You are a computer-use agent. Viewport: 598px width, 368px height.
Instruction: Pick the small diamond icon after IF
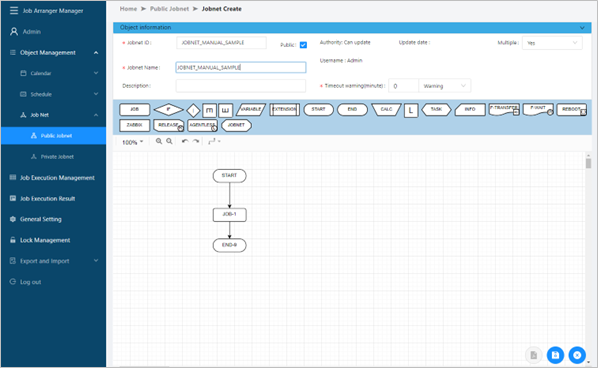pos(193,111)
